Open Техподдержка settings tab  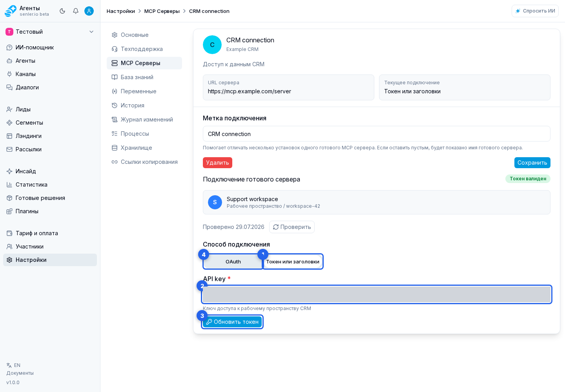144,49
